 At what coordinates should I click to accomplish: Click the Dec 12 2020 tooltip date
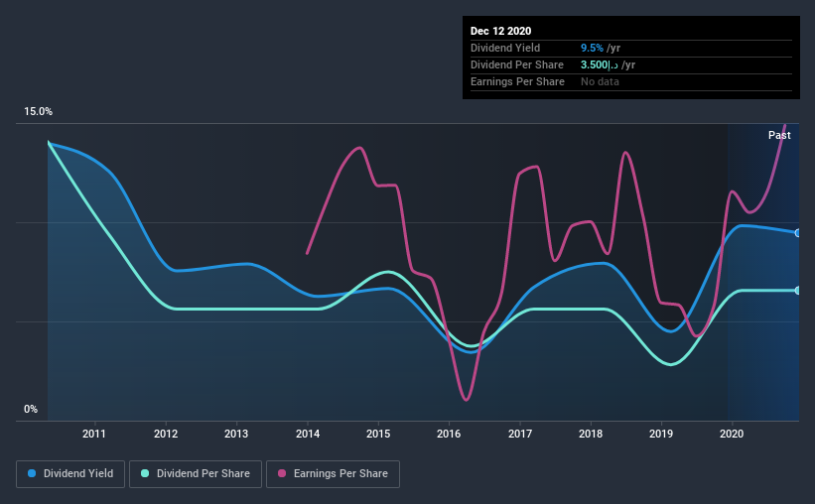500,31
